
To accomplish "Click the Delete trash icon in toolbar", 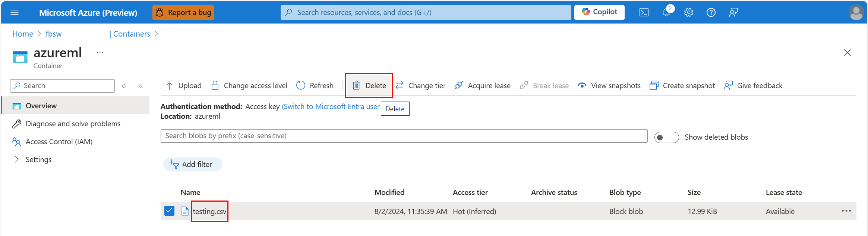I will (356, 86).
